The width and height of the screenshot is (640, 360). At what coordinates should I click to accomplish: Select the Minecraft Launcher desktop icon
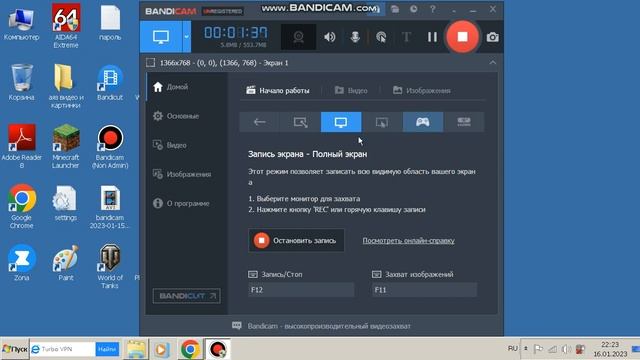pyautogui.click(x=66, y=146)
